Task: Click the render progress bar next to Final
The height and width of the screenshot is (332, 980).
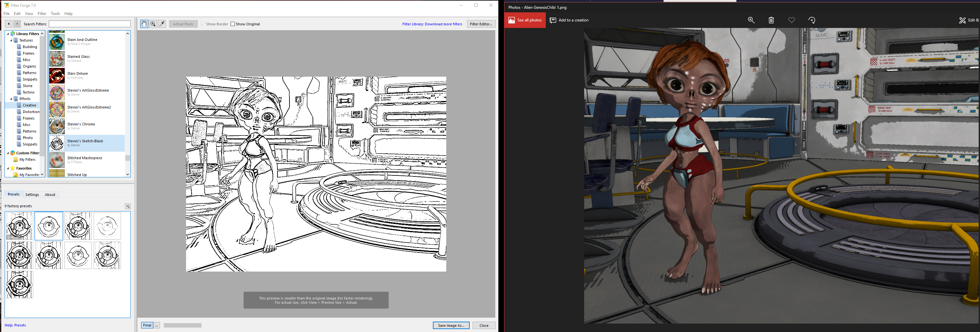Action: (x=182, y=325)
